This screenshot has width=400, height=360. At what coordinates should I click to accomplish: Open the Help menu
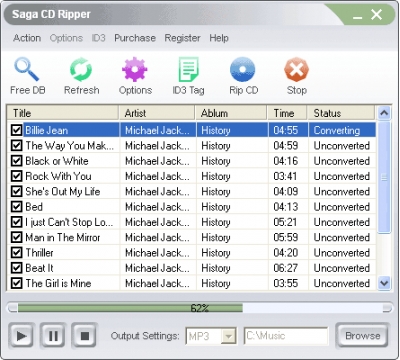click(x=219, y=38)
